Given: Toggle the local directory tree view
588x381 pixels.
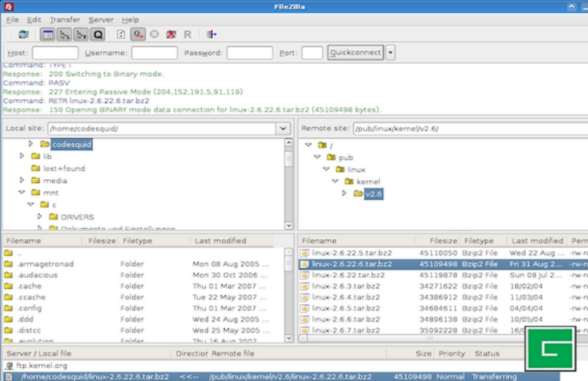Looking at the screenshot, I should point(64,35).
